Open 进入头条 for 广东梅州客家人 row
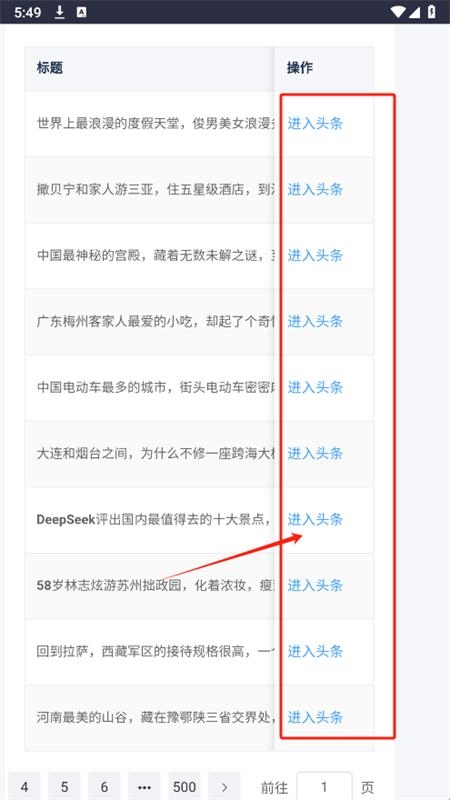This screenshot has height=800, width=450. (315, 321)
